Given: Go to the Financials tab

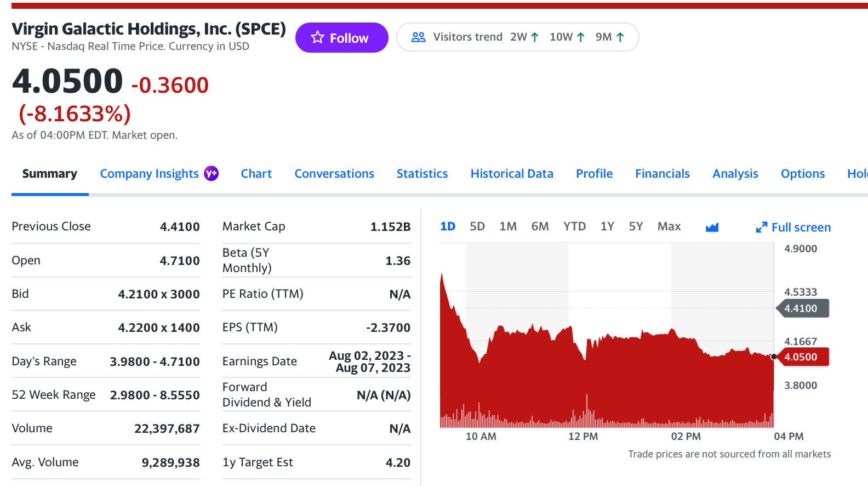Looking at the screenshot, I should pos(662,174).
